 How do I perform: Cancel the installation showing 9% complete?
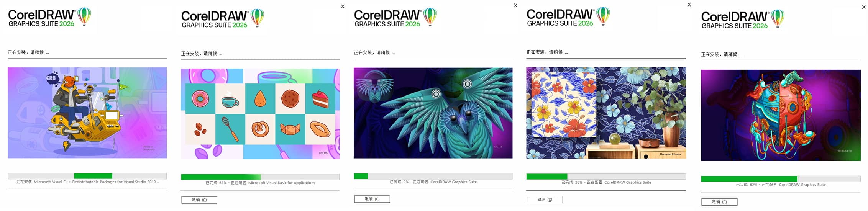[x=372, y=199]
